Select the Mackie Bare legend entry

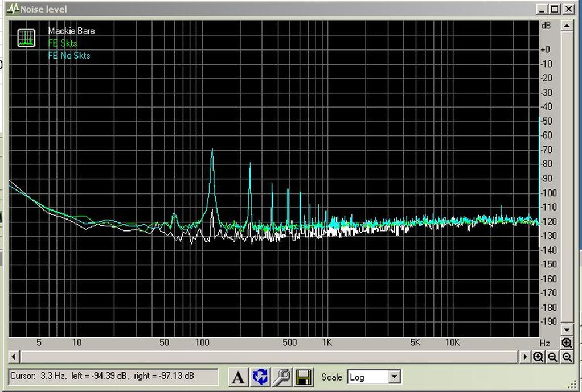pos(71,31)
